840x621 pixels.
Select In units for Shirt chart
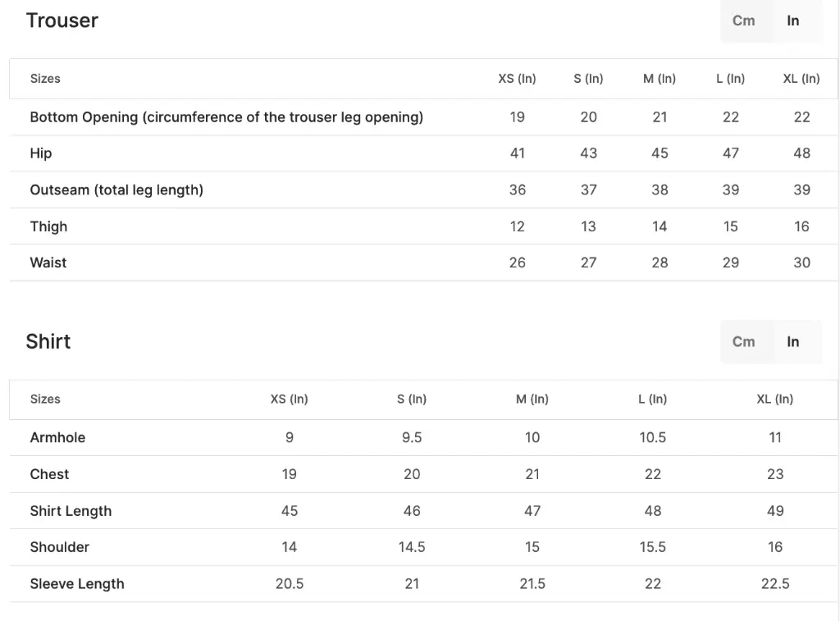[x=793, y=342]
